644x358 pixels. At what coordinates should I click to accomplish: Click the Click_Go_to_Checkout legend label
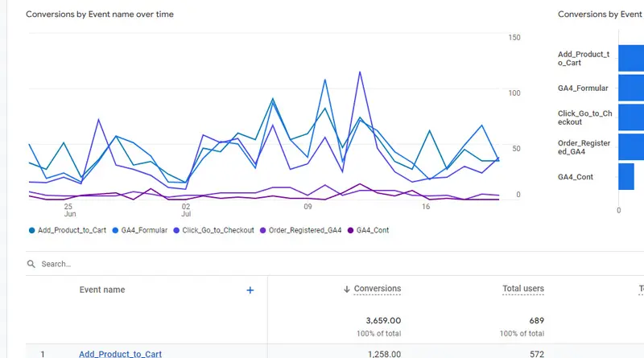click(218, 230)
